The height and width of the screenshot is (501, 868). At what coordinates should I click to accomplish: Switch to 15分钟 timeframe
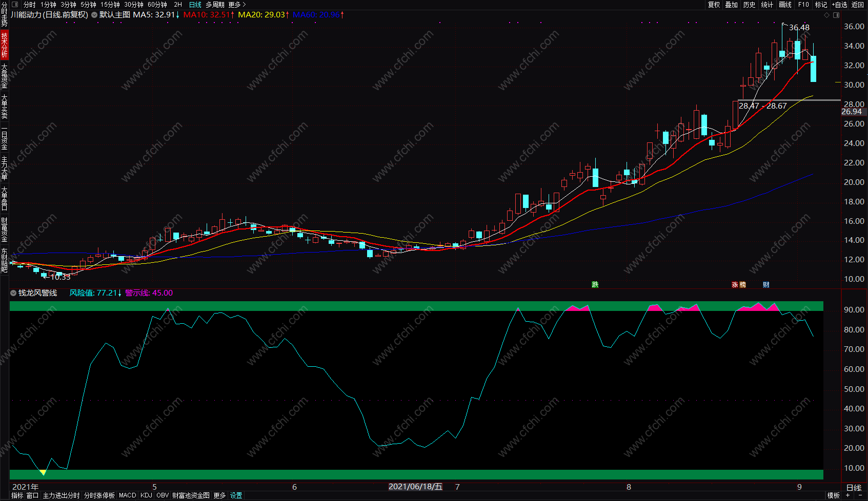[x=110, y=5]
